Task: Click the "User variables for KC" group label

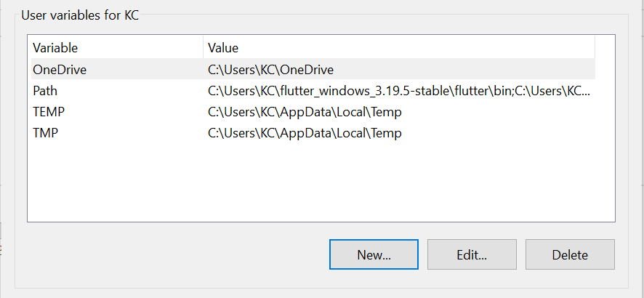Action: coord(80,15)
